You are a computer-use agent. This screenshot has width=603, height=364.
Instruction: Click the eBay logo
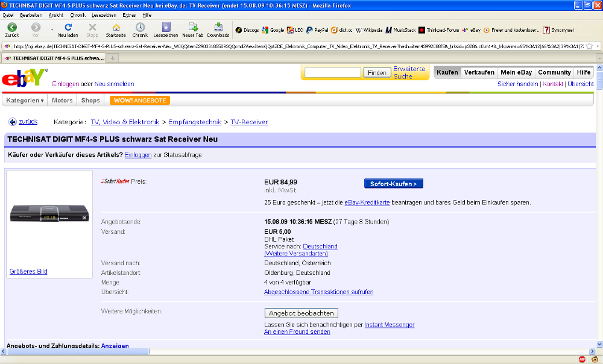click(x=25, y=77)
